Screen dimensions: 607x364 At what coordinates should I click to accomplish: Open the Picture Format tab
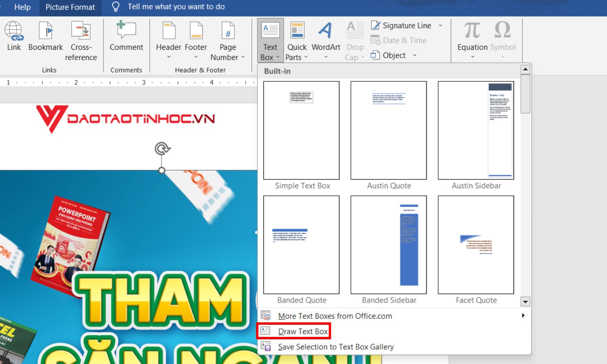[x=70, y=7]
